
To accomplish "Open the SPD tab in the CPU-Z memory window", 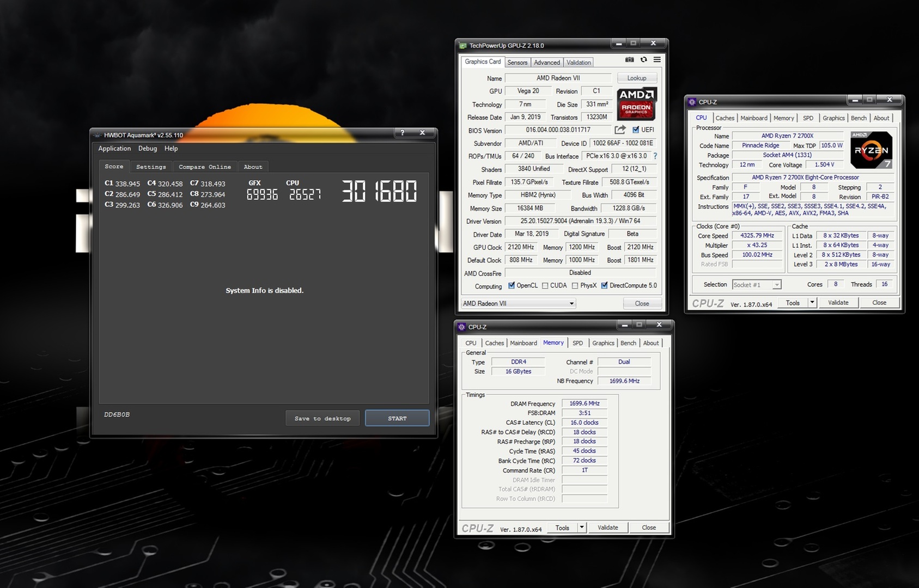I will coord(578,343).
